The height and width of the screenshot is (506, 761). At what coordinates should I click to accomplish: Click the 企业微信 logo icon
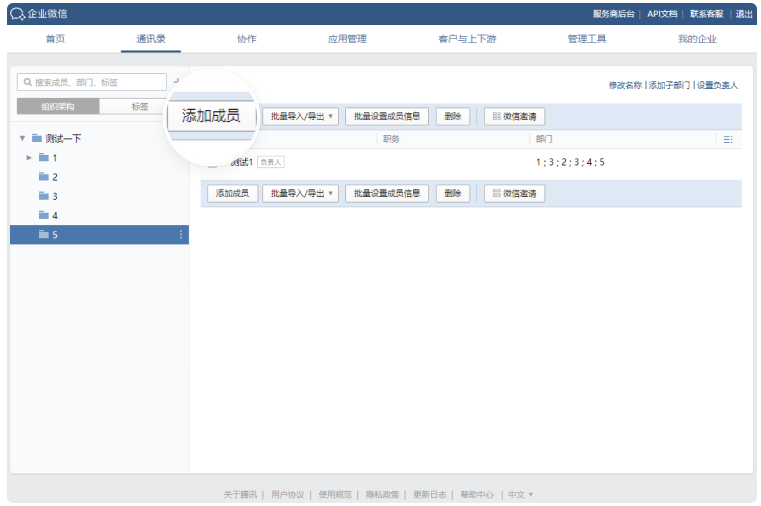tap(17, 14)
